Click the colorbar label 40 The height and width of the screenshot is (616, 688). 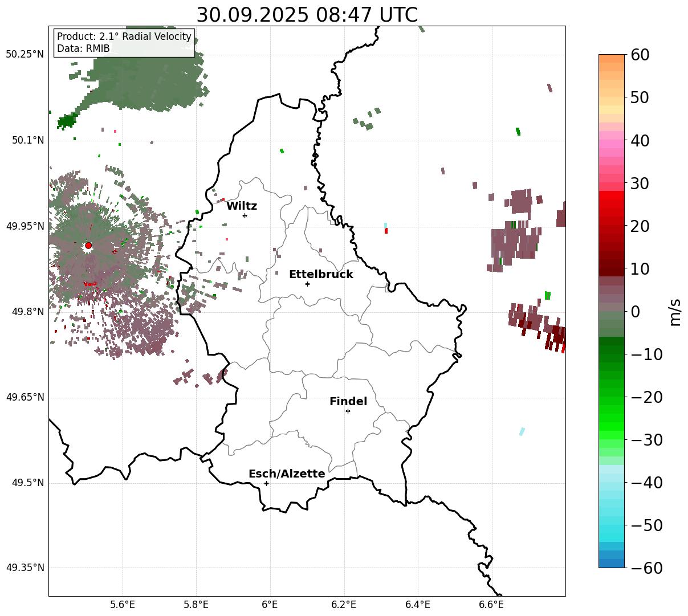coord(639,140)
